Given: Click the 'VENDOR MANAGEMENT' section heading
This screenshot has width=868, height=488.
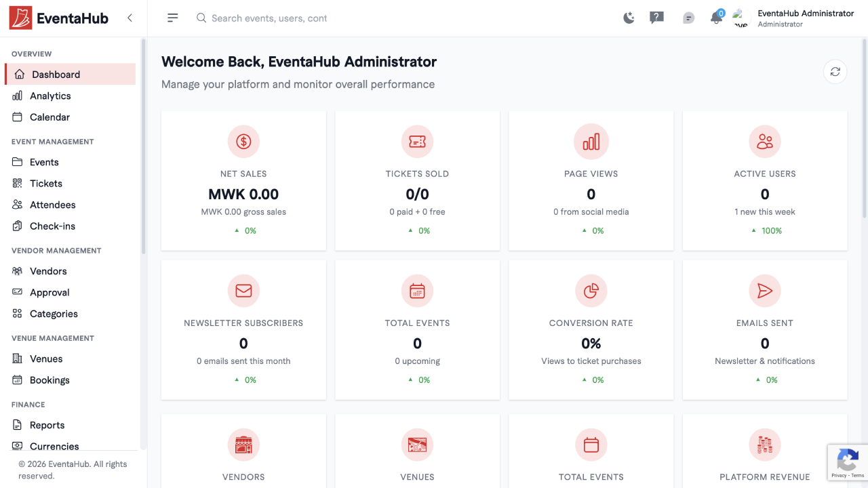Looking at the screenshot, I should (56, 251).
